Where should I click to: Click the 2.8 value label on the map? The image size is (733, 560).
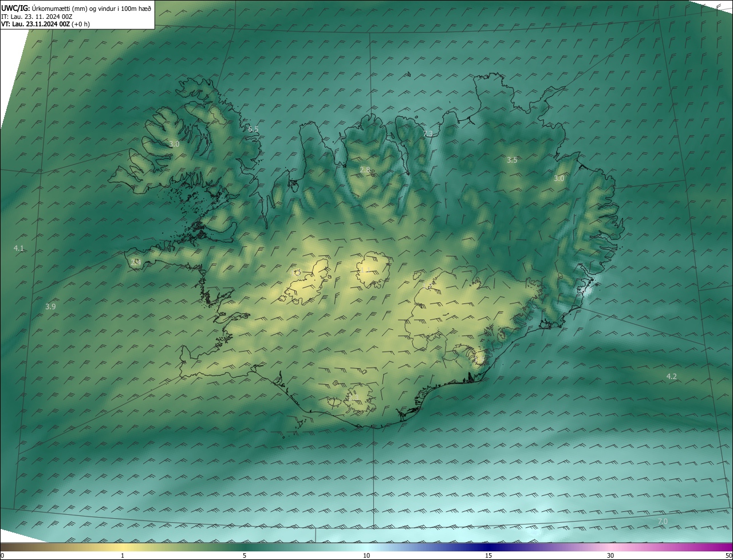click(x=365, y=170)
